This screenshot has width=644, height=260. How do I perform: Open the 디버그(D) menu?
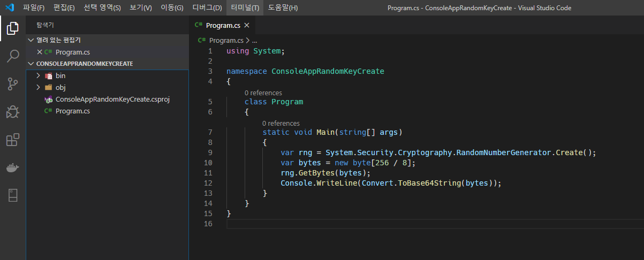[207, 8]
